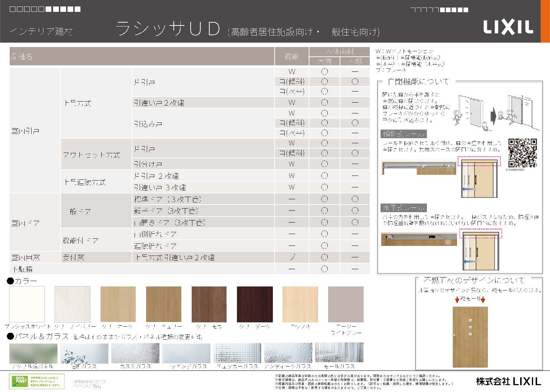This screenshot has width=550, height=392.
Task: Click the アウトセット方式 row label
Action: point(92,155)
